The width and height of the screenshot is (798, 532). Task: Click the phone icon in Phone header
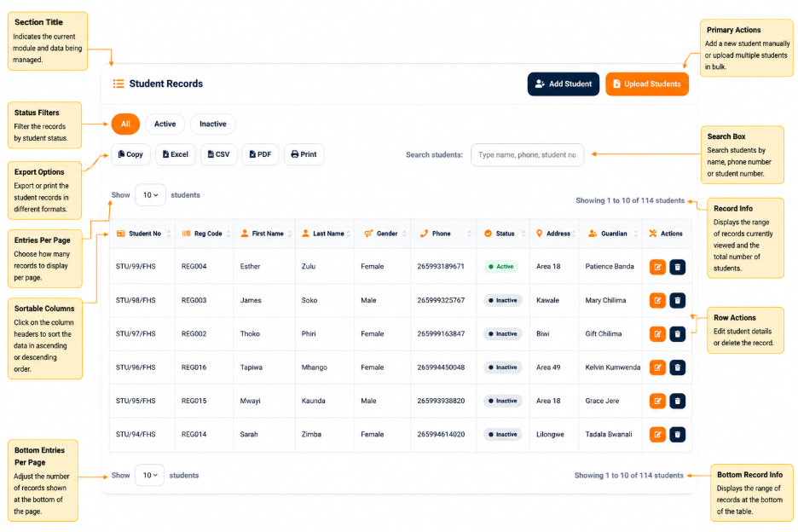click(x=424, y=234)
